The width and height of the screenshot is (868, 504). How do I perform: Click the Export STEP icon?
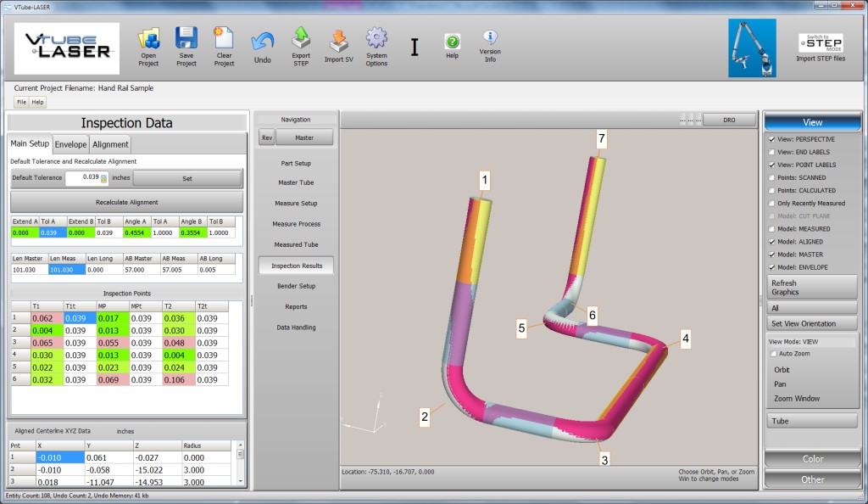pyautogui.click(x=301, y=38)
